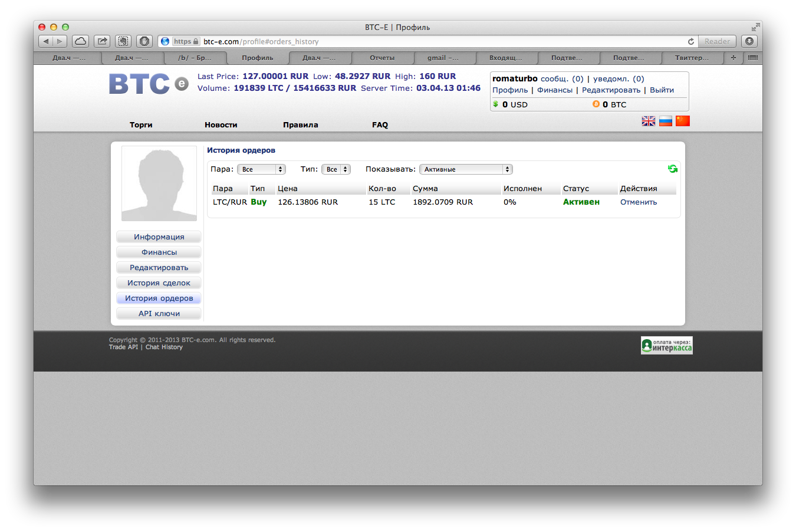
Task: Open the Share menu in Safari toolbar
Action: pyautogui.click(x=102, y=41)
